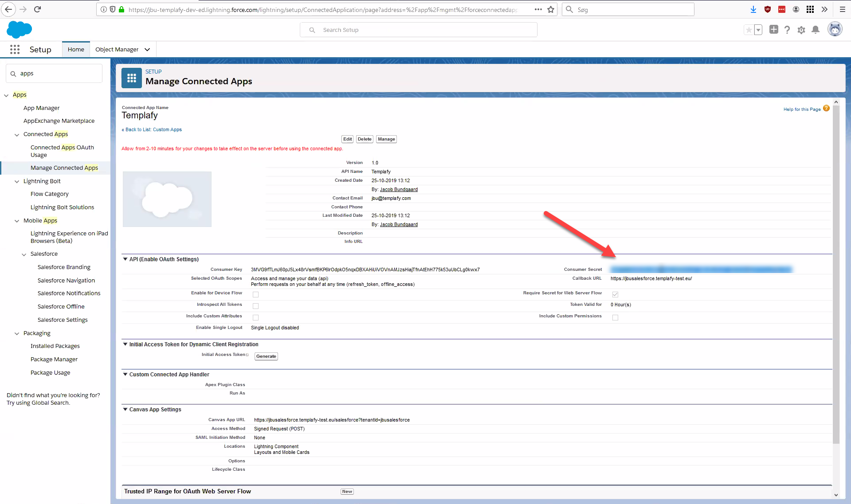The image size is (851, 504).
Task: Generate an Initial Access Token
Action: coord(266,356)
